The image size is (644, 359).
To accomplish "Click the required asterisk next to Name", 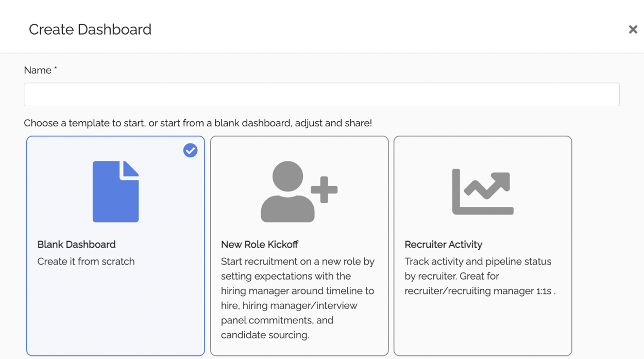I will coord(55,67).
